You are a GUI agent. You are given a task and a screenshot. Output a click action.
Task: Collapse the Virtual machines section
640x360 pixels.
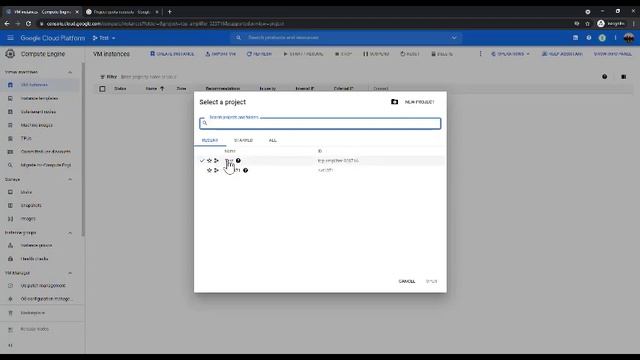[70, 72]
